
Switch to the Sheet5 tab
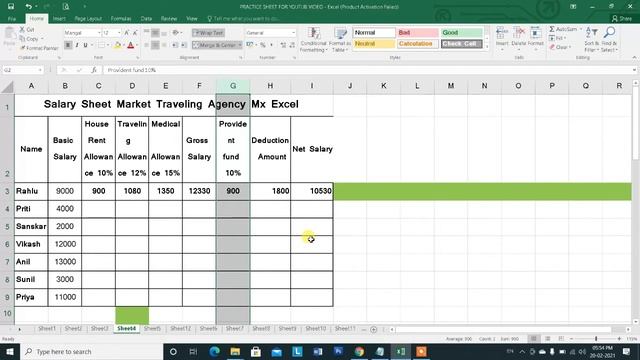click(x=152, y=329)
